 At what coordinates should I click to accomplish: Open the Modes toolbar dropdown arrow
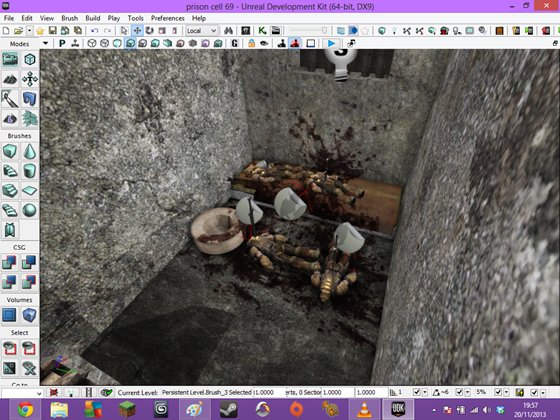pyautogui.click(x=45, y=44)
